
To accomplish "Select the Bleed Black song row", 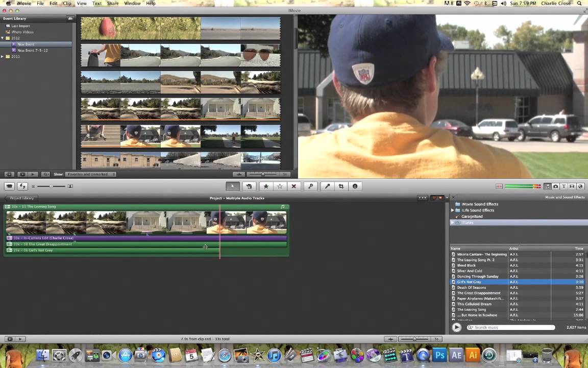I will (518, 265).
